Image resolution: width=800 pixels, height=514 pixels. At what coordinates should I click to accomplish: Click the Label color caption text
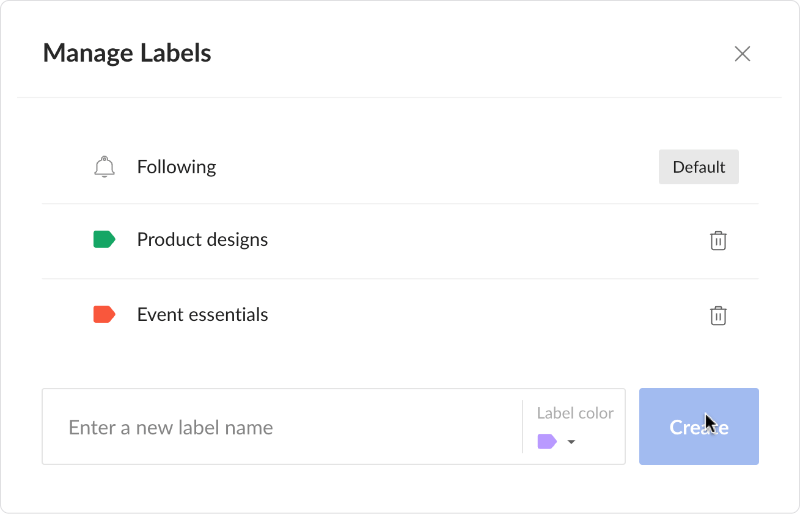tap(575, 413)
